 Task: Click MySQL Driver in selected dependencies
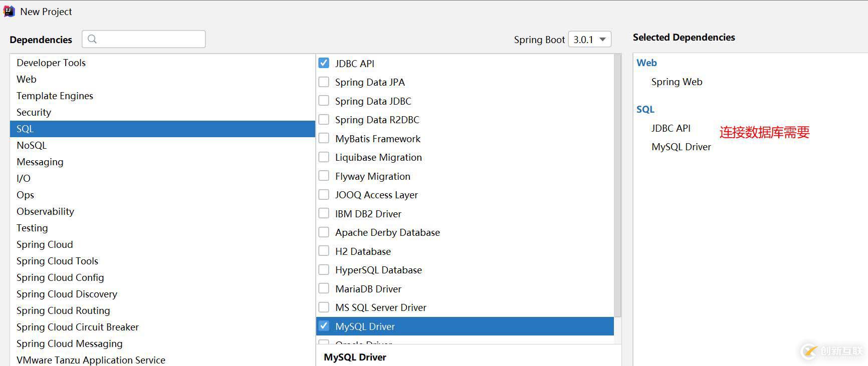[x=681, y=147]
